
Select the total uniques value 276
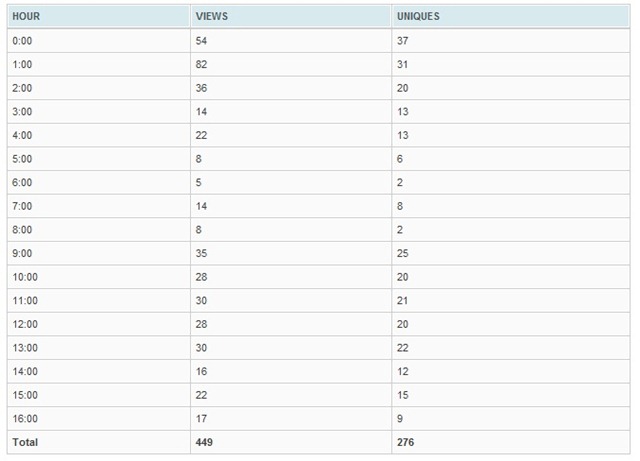tap(405, 442)
